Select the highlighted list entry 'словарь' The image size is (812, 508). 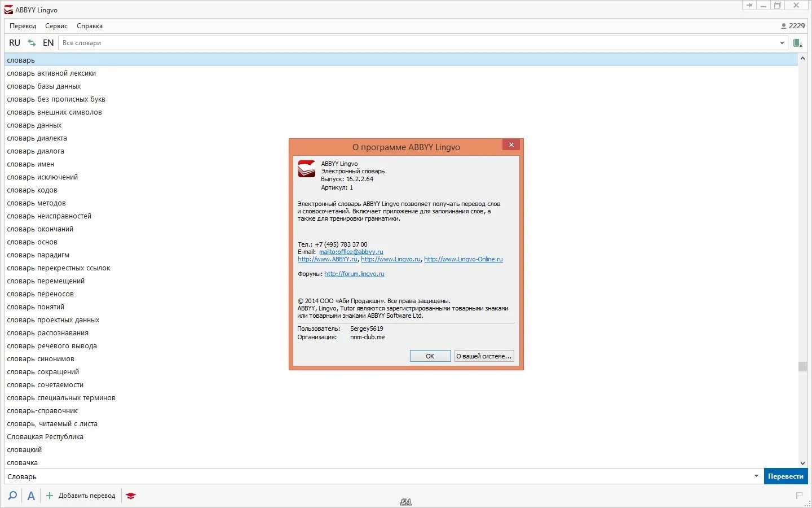pos(401,60)
